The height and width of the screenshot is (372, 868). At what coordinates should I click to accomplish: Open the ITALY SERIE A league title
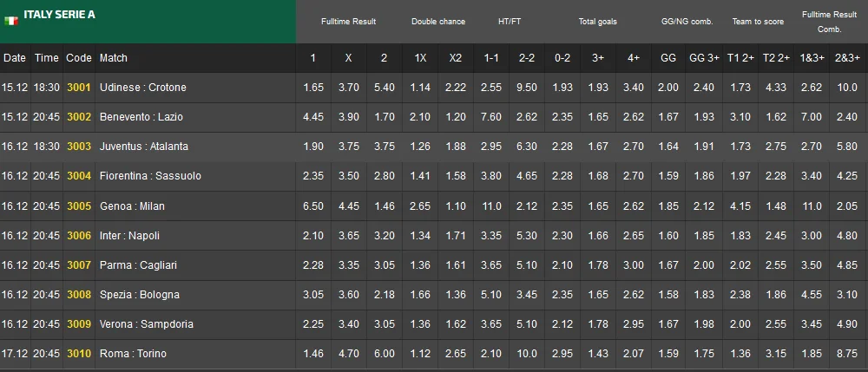tap(59, 15)
